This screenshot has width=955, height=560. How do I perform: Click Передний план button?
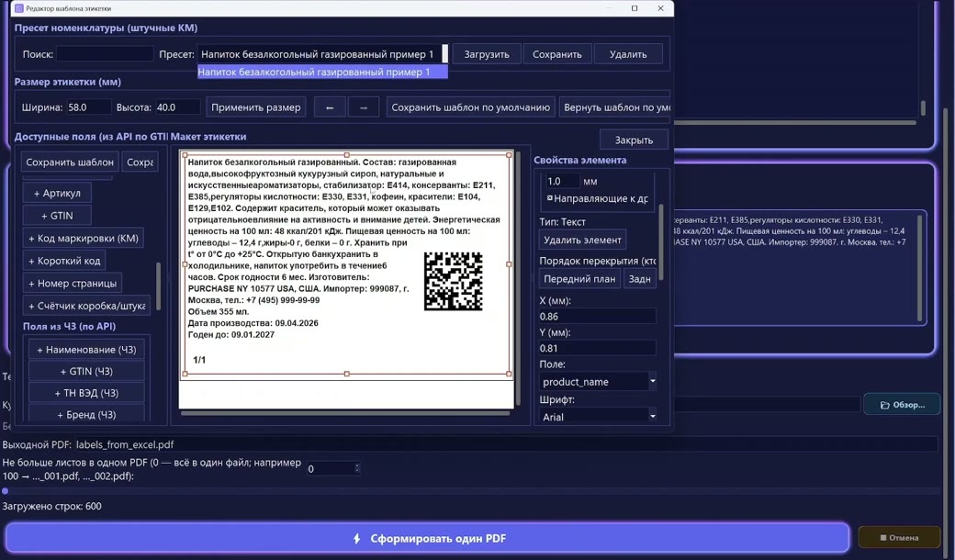[579, 279]
